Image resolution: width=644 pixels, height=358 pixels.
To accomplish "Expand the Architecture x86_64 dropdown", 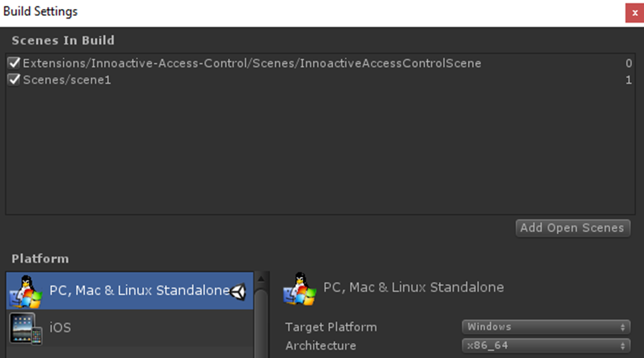I will click(545, 346).
